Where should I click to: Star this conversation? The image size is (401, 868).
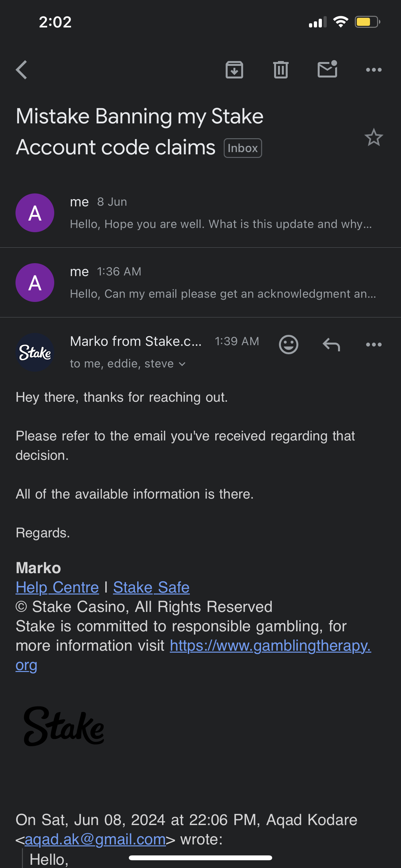coord(374,138)
